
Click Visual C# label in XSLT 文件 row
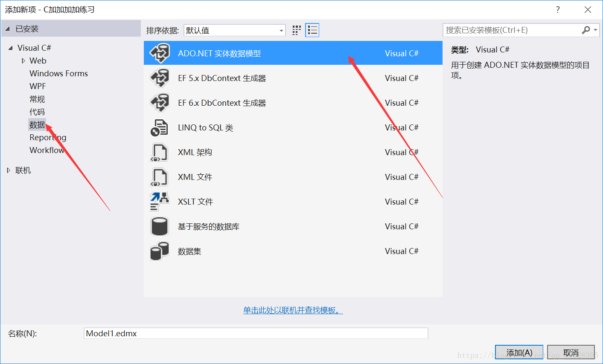pyautogui.click(x=402, y=202)
